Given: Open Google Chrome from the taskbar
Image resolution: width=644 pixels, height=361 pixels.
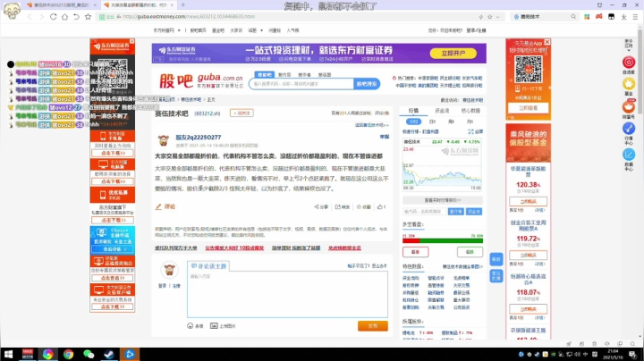Looking at the screenshot, I should [x=68, y=354].
